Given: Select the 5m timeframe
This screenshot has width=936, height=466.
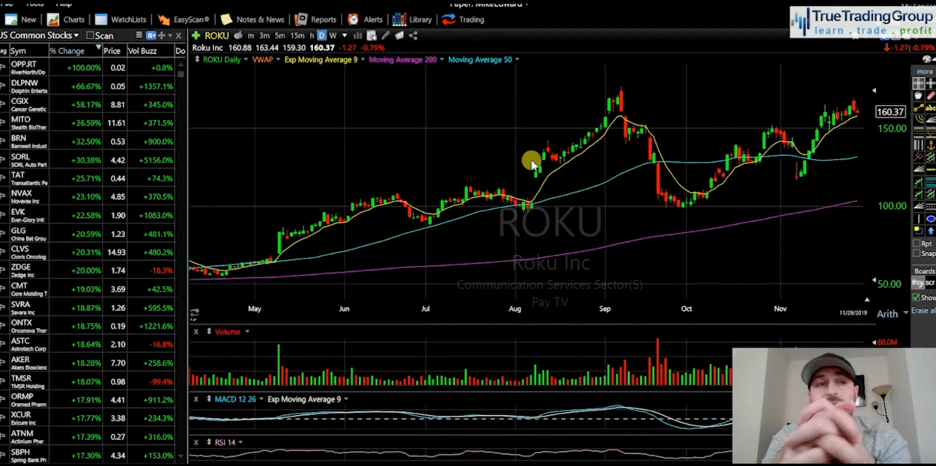Looking at the screenshot, I should click(x=280, y=36).
